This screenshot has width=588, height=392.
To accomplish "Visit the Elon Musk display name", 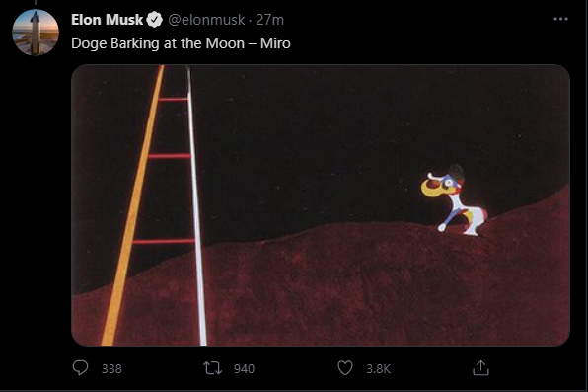I will click(x=108, y=20).
